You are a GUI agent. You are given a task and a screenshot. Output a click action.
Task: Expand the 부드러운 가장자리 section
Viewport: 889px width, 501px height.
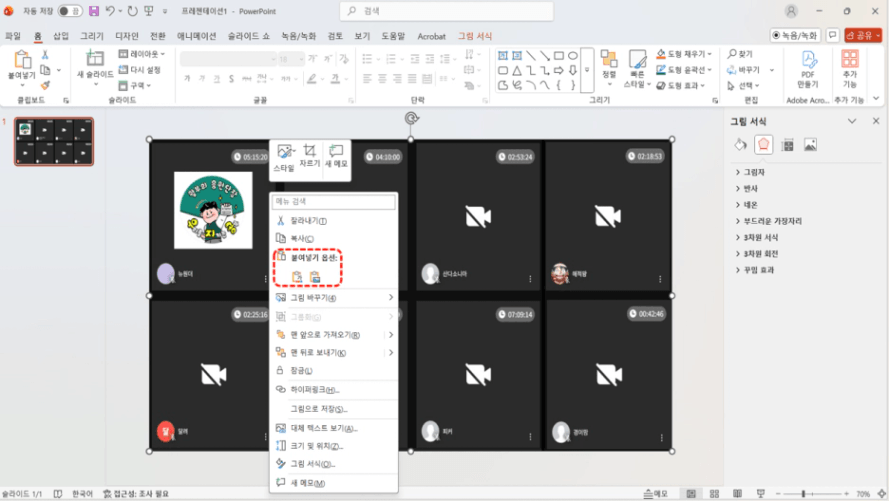768,221
